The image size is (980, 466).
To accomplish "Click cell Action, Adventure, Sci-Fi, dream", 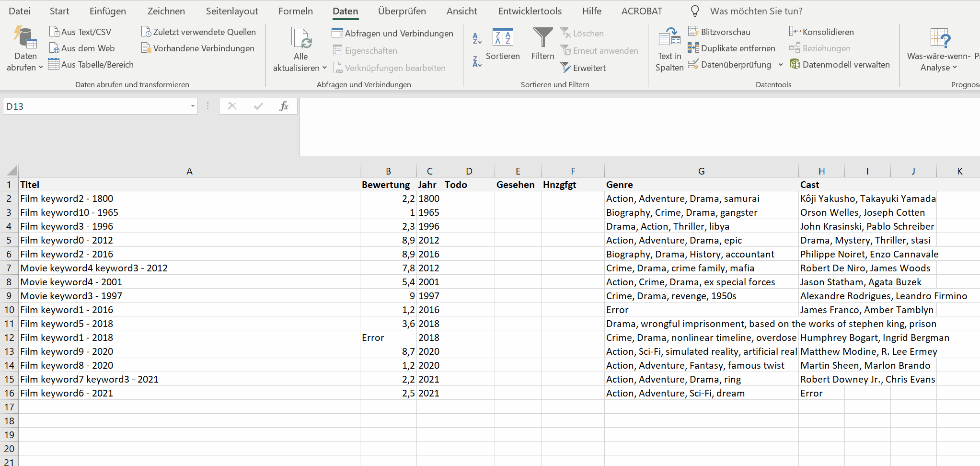I will coord(702,393).
